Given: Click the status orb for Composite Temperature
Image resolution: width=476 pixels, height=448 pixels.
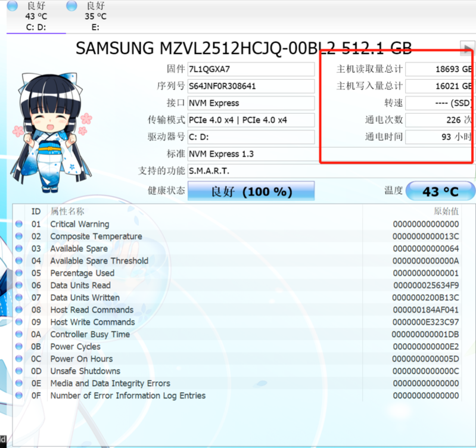Looking at the screenshot, I should pyautogui.click(x=19, y=237).
